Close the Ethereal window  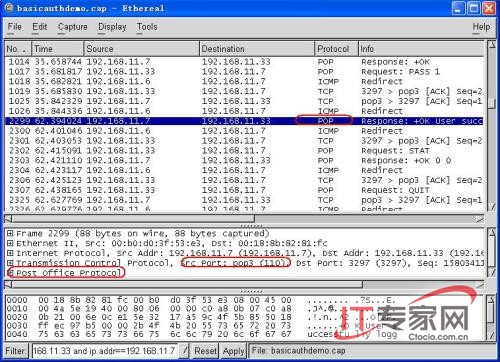point(489,8)
